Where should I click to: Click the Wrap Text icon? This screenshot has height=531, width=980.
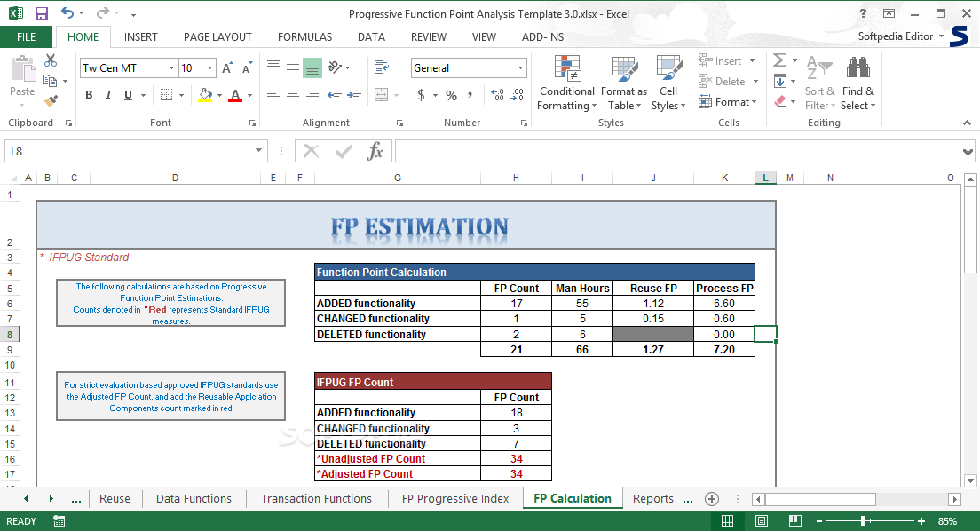click(381, 67)
